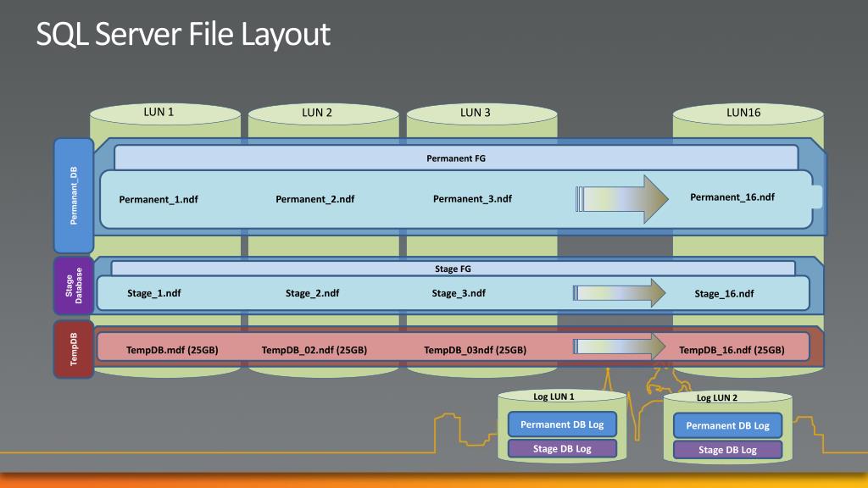Select the LUN 3 cylinder label
868x488 pixels.
[x=476, y=113]
